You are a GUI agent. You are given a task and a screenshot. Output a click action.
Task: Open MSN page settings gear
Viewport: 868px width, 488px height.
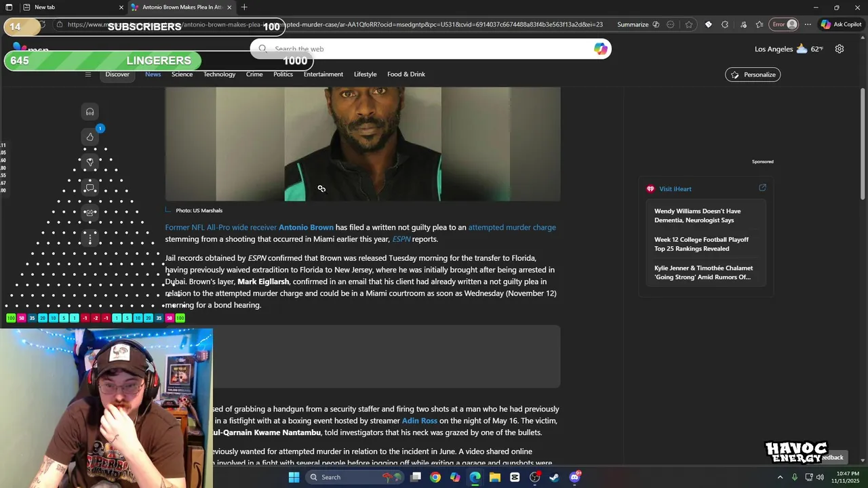(840, 49)
